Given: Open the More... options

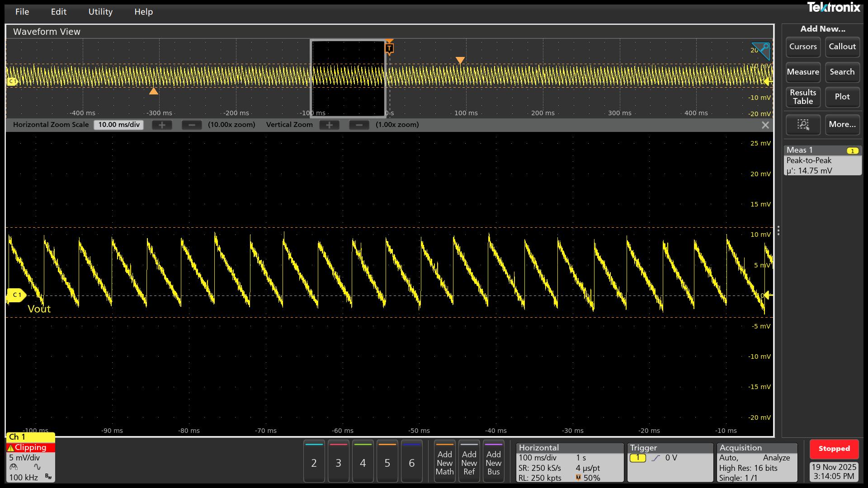Looking at the screenshot, I should [x=842, y=125].
